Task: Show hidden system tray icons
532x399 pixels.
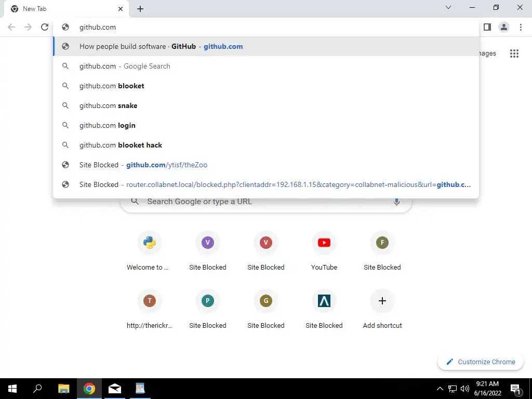Action: [440, 389]
